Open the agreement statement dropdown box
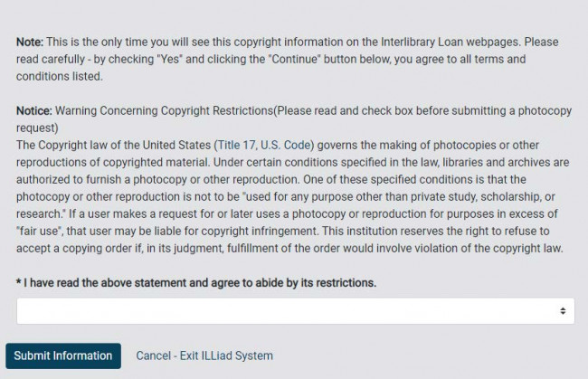588x379 pixels. tap(289, 310)
